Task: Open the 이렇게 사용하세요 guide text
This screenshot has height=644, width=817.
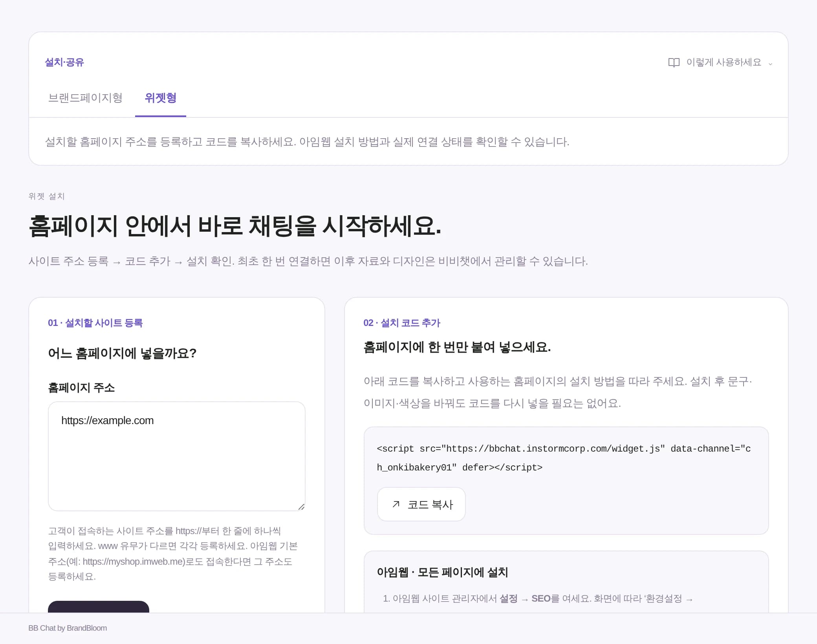Action: [724, 62]
